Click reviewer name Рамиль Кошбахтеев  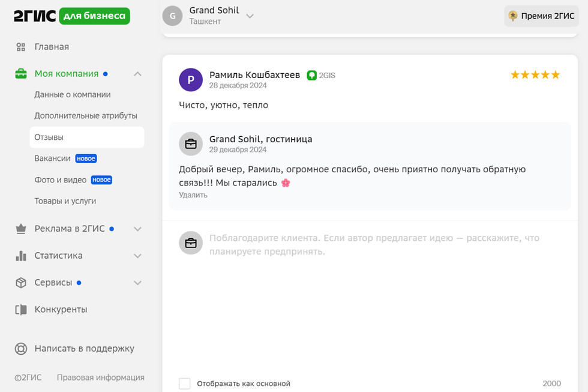click(254, 74)
